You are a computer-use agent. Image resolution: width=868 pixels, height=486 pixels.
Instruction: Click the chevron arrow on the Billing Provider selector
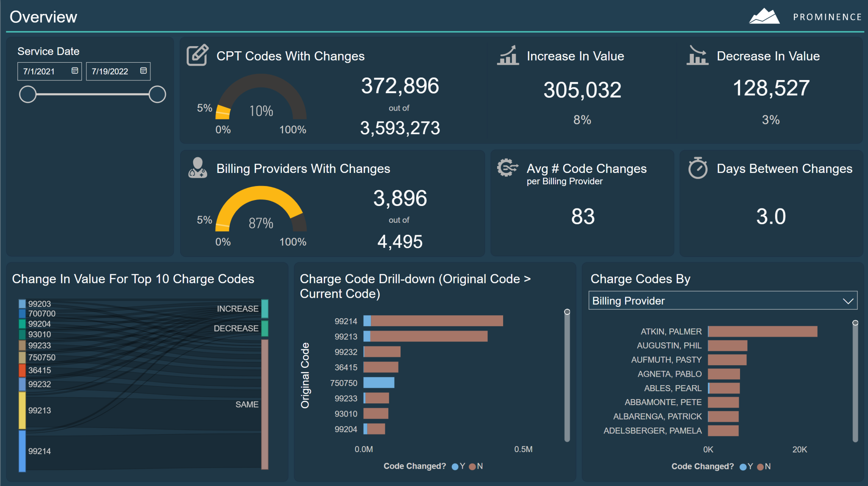[x=848, y=300]
